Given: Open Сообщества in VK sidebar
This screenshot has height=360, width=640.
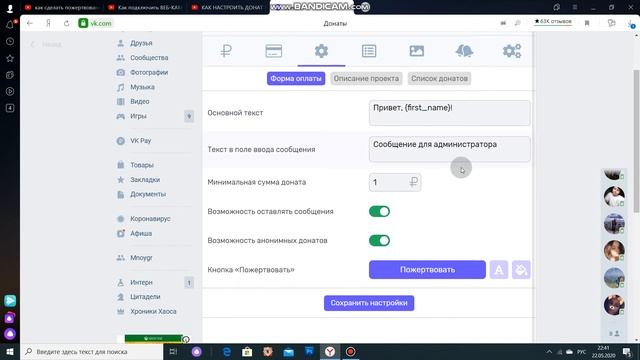Looking at the screenshot, I should pyautogui.click(x=149, y=58).
